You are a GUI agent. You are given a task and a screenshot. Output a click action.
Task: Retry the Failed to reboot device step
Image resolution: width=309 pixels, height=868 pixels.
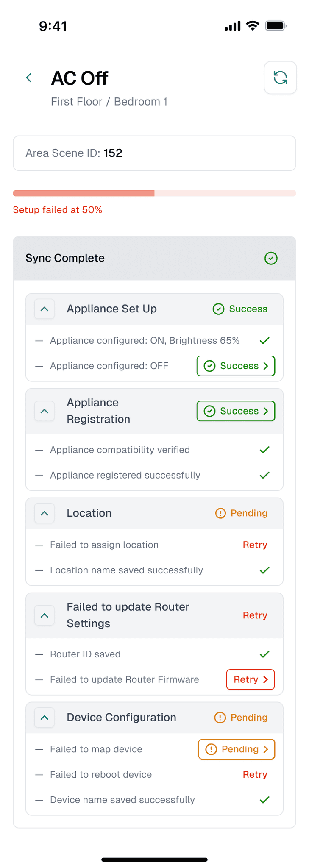click(x=255, y=775)
